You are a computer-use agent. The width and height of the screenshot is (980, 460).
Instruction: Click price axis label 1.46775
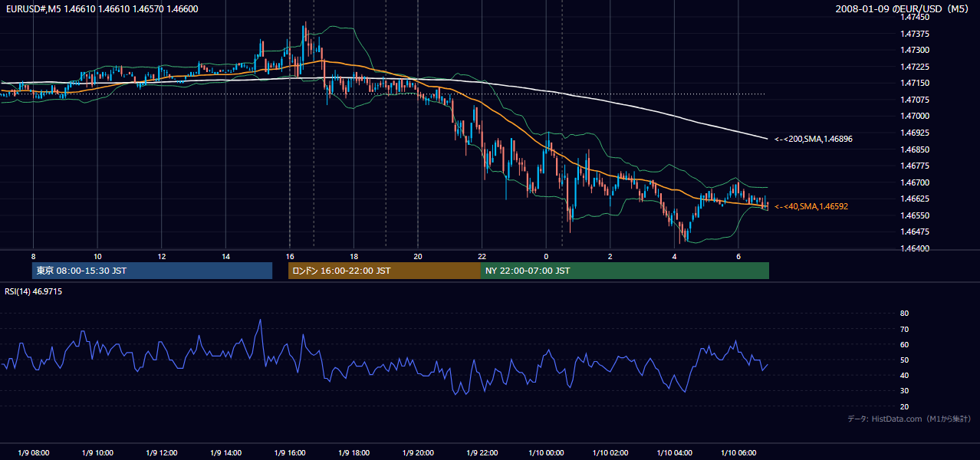(915, 166)
